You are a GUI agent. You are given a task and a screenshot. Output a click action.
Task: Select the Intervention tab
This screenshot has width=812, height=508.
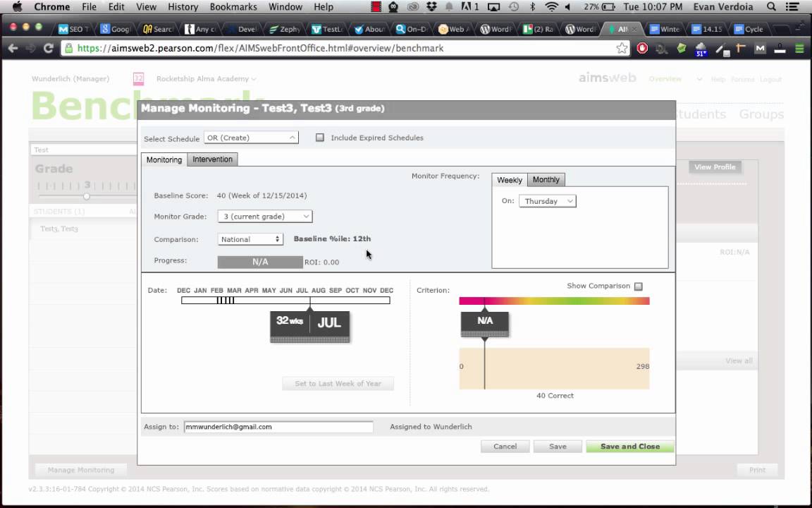pos(212,159)
